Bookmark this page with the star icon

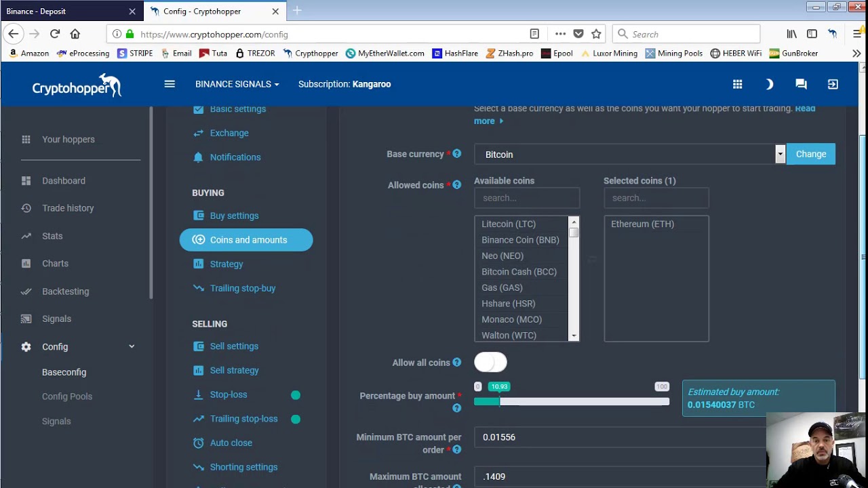(x=596, y=34)
